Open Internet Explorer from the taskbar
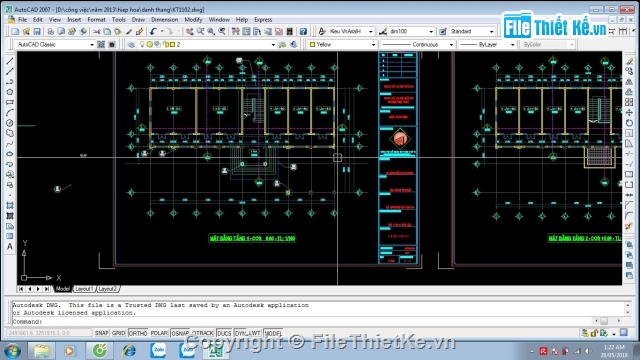The height and width of the screenshot is (360, 640). pos(129,351)
